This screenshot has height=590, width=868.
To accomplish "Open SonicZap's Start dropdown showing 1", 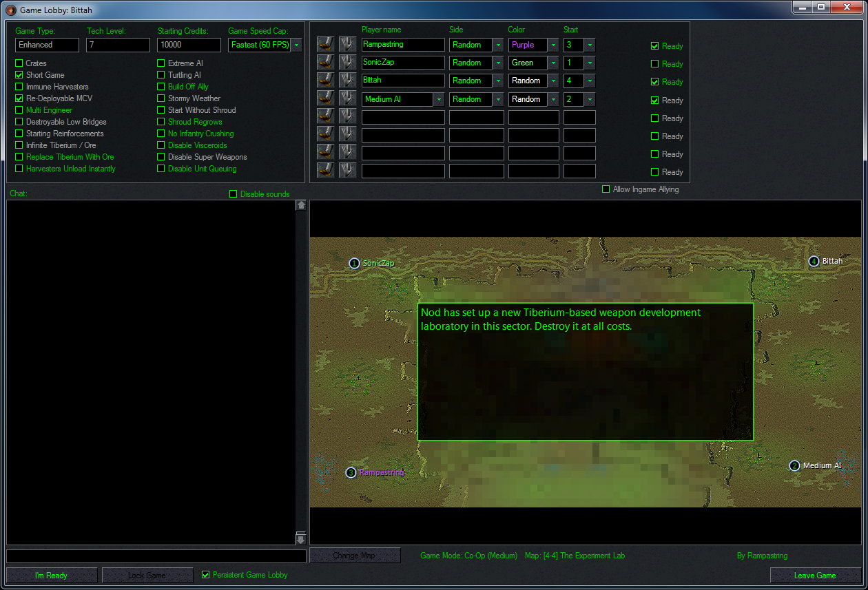I will pyautogui.click(x=590, y=63).
